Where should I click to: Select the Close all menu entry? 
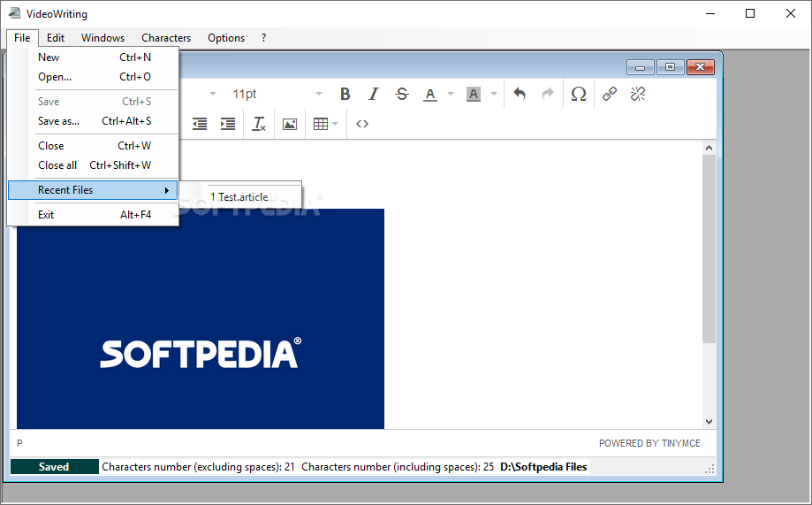tap(93, 165)
